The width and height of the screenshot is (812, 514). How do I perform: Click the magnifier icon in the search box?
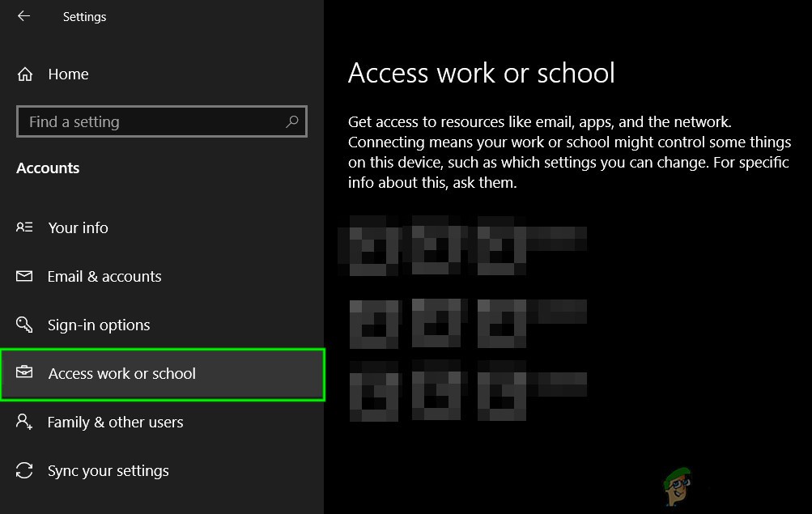pos(291,121)
